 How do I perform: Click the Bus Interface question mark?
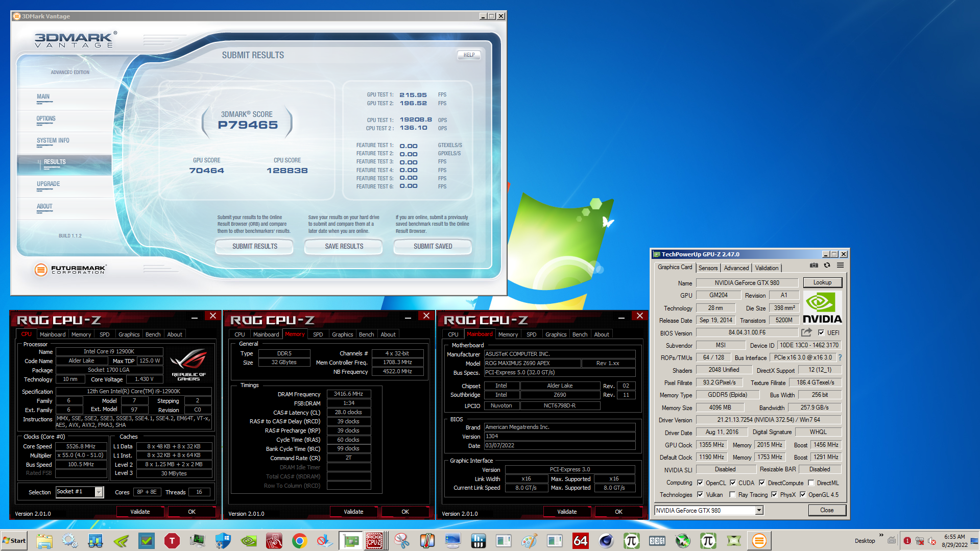coord(840,357)
